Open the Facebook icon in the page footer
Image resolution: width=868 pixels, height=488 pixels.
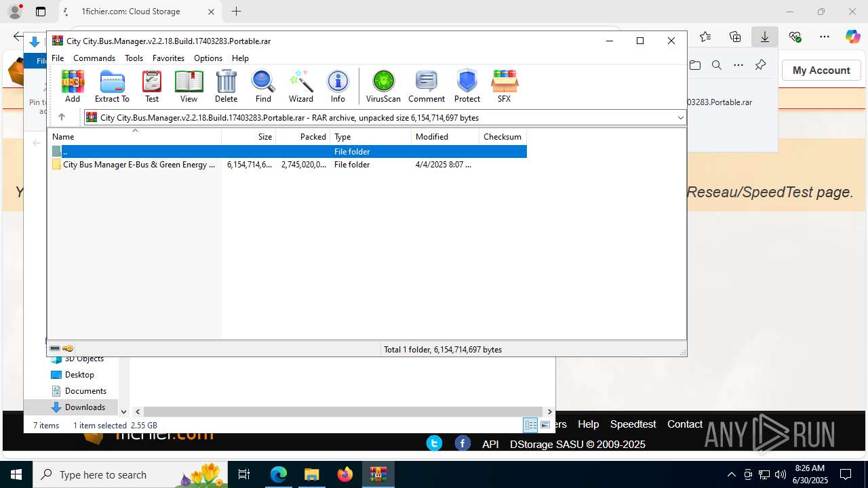click(x=462, y=443)
